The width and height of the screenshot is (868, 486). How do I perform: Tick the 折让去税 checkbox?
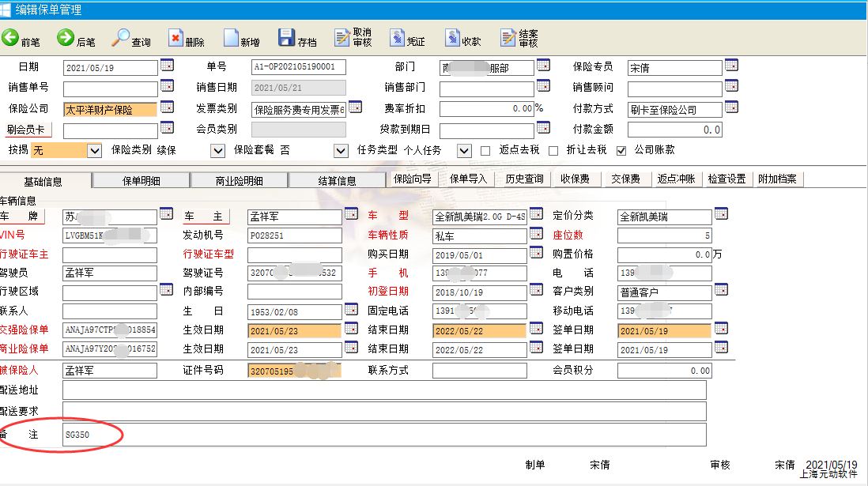pos(553,150)
